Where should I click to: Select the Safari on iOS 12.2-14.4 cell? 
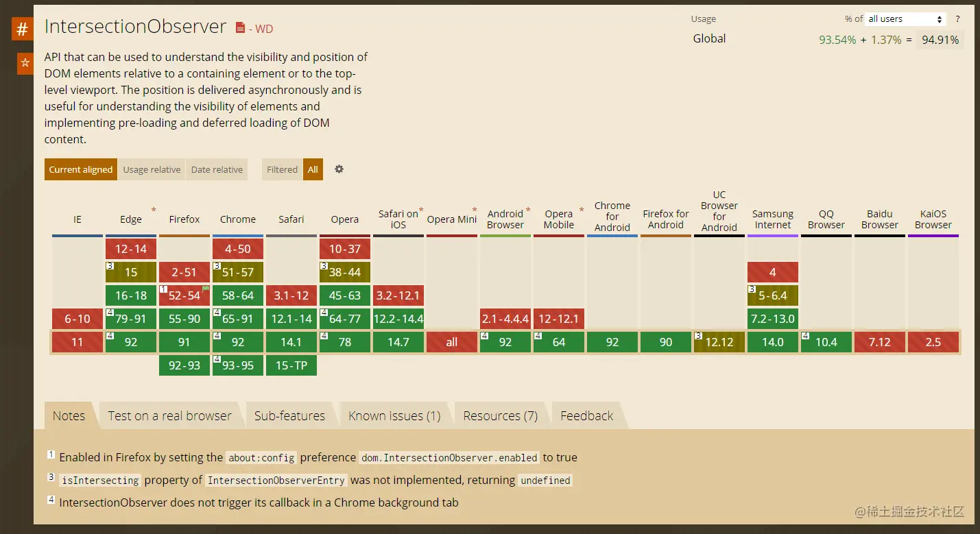pos(398,319)
